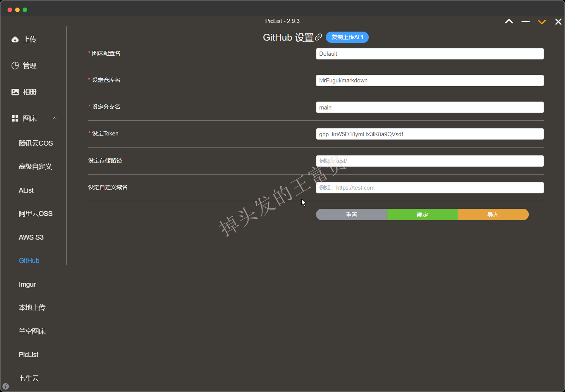This screenshot has width=565, height=392.
Task: Select 高级自定义 image host
Action: tap(35, 167)
